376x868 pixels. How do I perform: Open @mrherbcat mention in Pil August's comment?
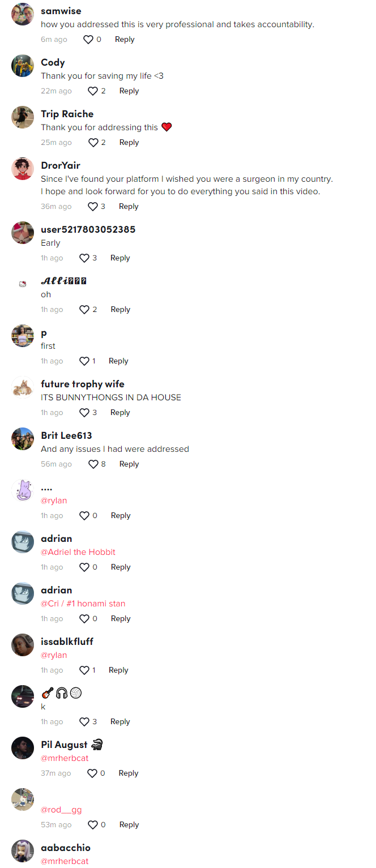click(65, 758)
